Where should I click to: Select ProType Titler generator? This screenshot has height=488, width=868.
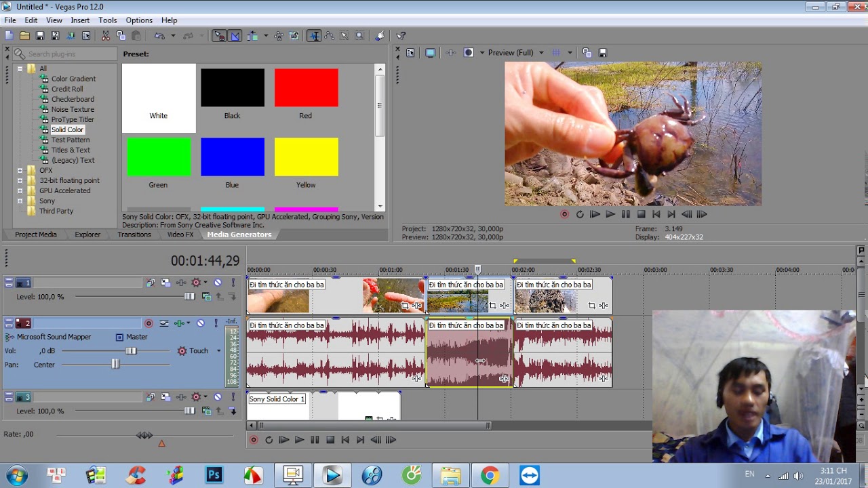[73, 119]
